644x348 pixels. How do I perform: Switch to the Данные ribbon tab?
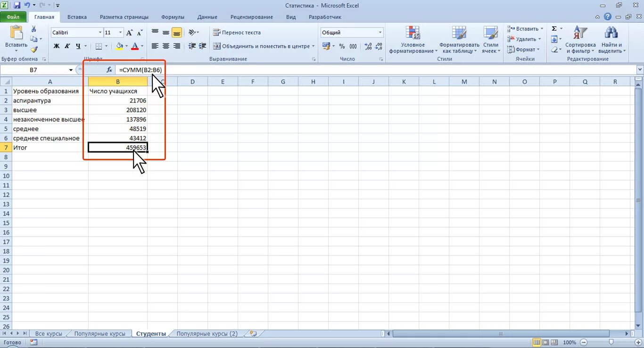207,17
